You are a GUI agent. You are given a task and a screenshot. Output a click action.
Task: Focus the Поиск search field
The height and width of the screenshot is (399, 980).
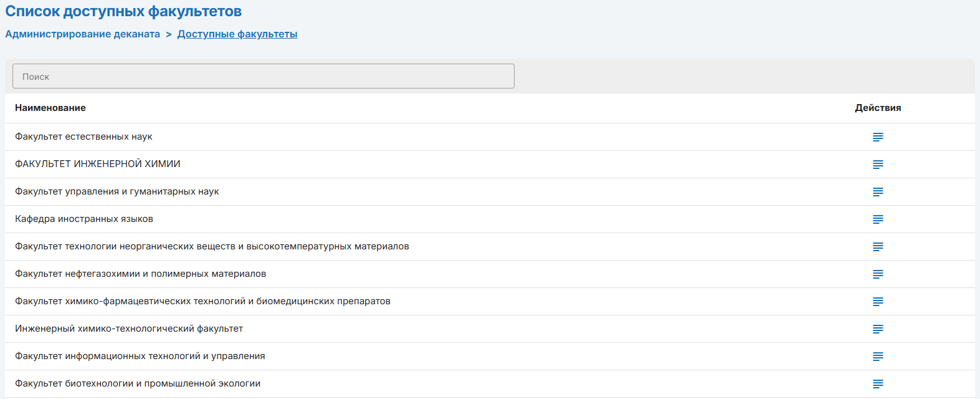(x=263, y=76)
